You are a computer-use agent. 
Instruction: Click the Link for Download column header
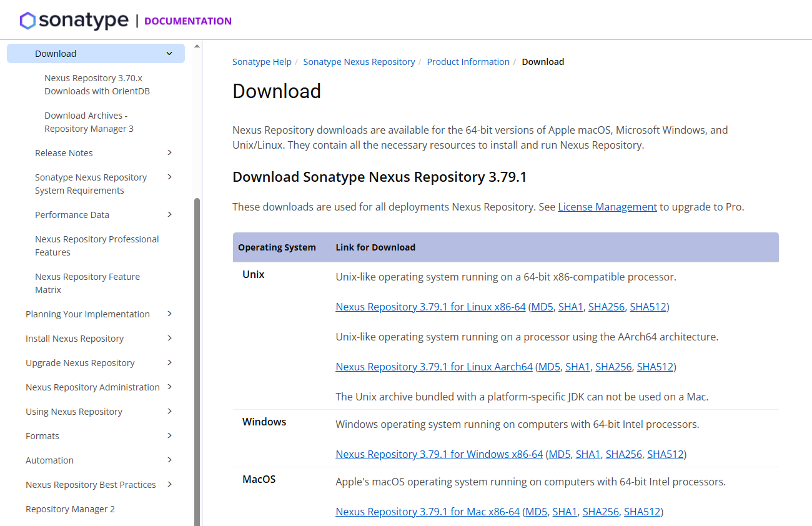375,247
